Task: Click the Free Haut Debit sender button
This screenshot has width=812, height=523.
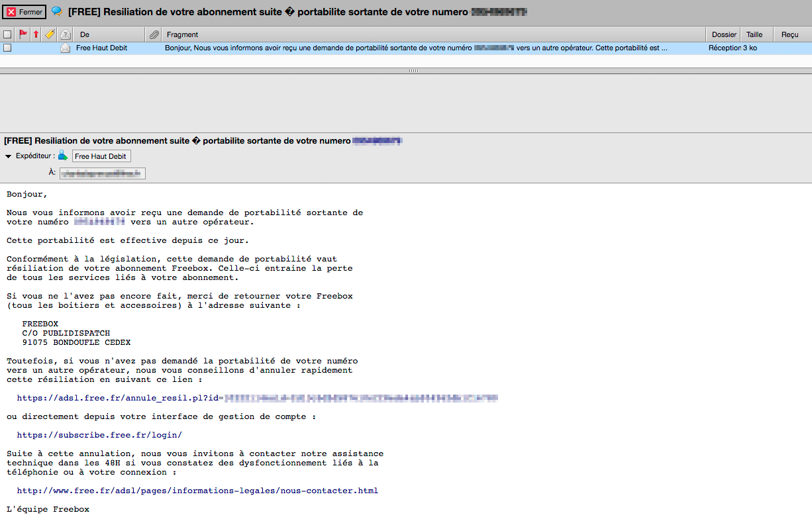Action: (x=101, y=156)
